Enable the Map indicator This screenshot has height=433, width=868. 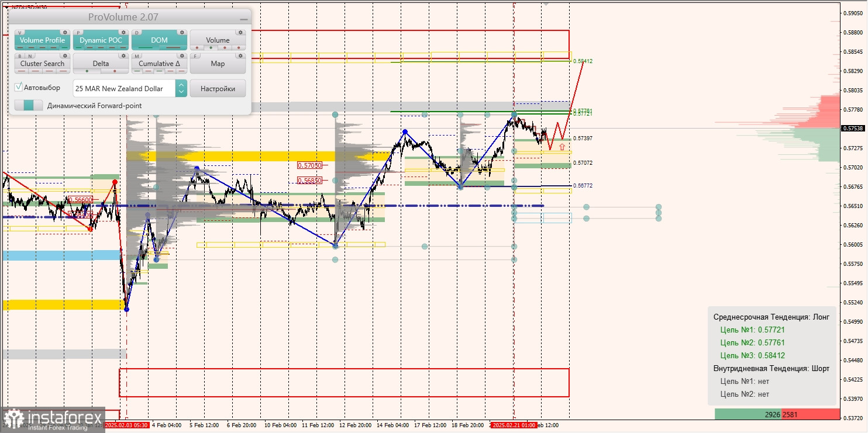(x=218, y=64)
